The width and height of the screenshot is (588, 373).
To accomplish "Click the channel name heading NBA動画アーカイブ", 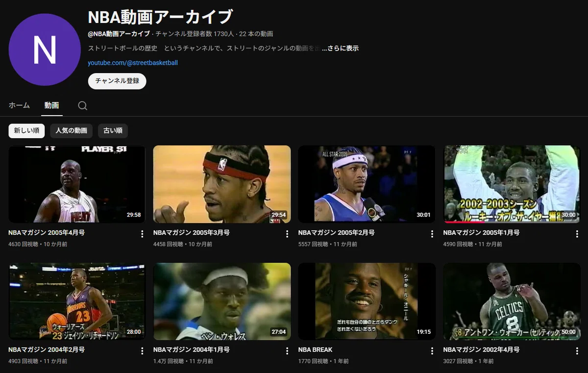I will (x=160, y=17).
